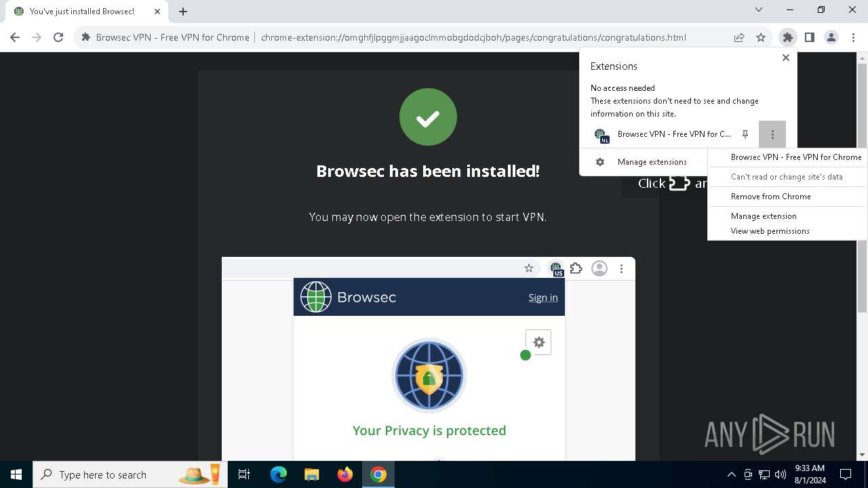
Task: Show hidden system tray icons
Action: (x=731, y=474)
